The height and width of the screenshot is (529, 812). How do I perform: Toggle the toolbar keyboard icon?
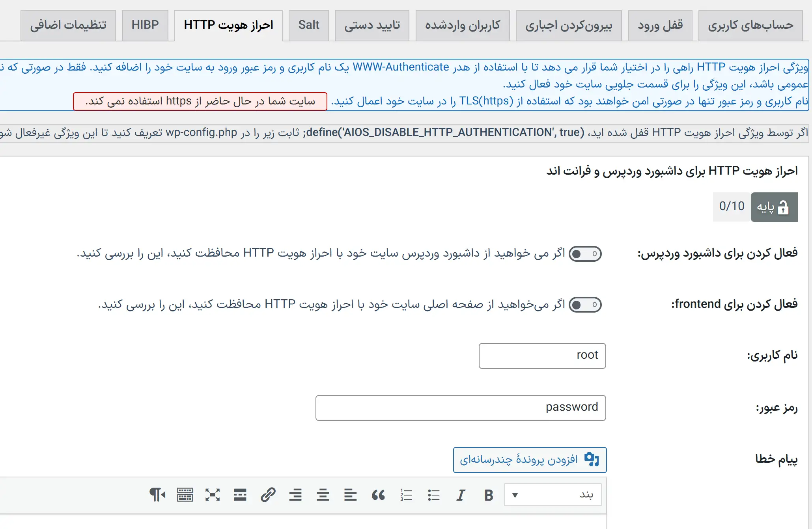[x=185, y=495]
